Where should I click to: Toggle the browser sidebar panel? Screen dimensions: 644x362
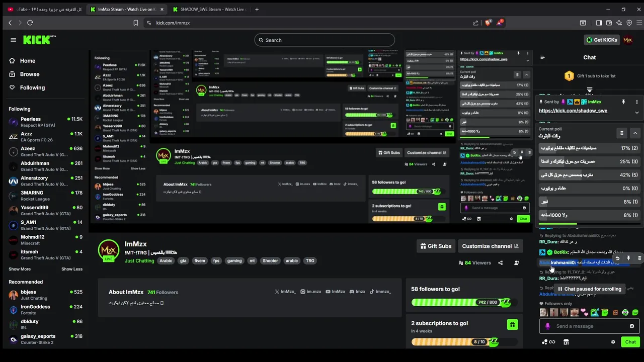[x=599, y=23]
